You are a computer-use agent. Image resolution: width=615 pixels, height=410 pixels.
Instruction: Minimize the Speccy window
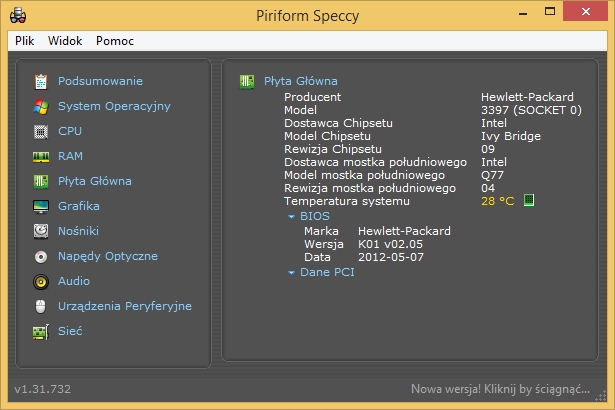[x=522, y=12]
